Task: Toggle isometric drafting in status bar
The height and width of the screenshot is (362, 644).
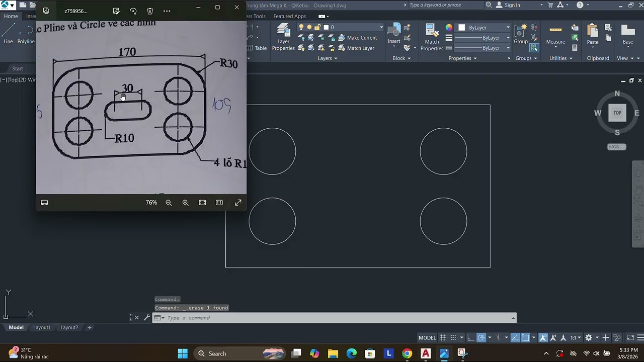Action: 498,338
